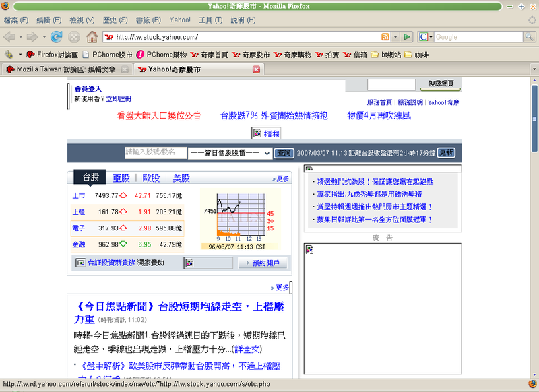Screen dimensions: 539x392
Task: Click the RSS feed icon in address bar
Action: 385,36
